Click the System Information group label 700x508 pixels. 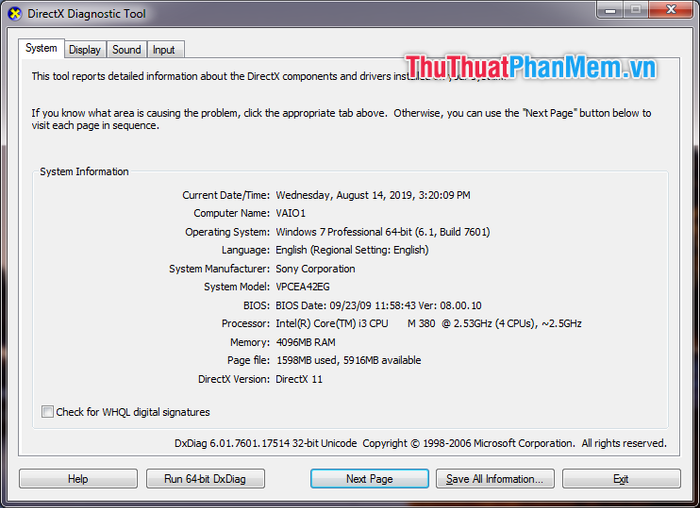[84, 171]
